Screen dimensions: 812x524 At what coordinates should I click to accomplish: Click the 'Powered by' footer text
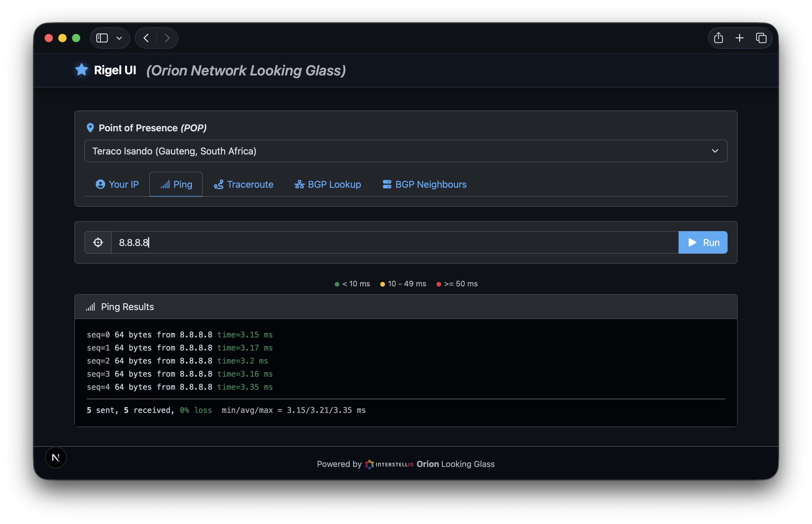coord(339,464)
